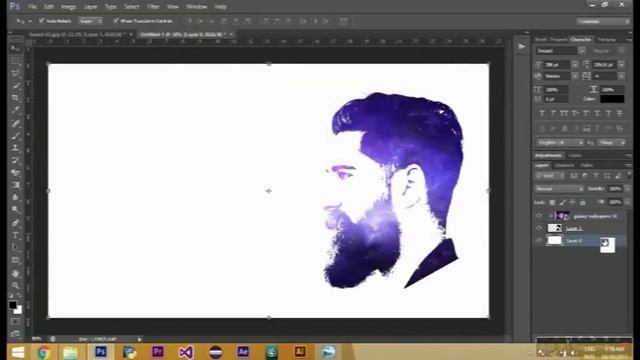The height and width of the screenshot is (360, 640).
Task: Open the File menu
Action: coord(32,7)
